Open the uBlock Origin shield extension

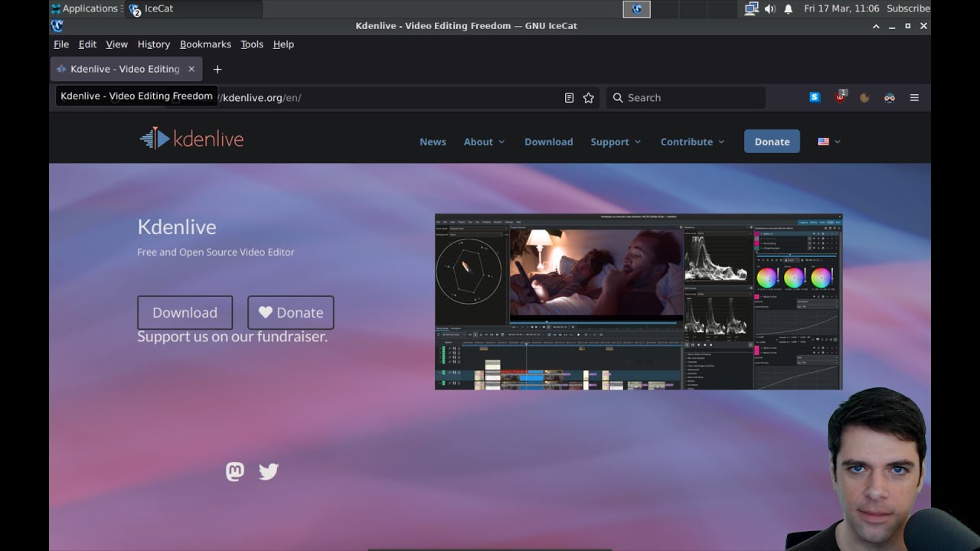pyautogui.click(x=840, y=97)
